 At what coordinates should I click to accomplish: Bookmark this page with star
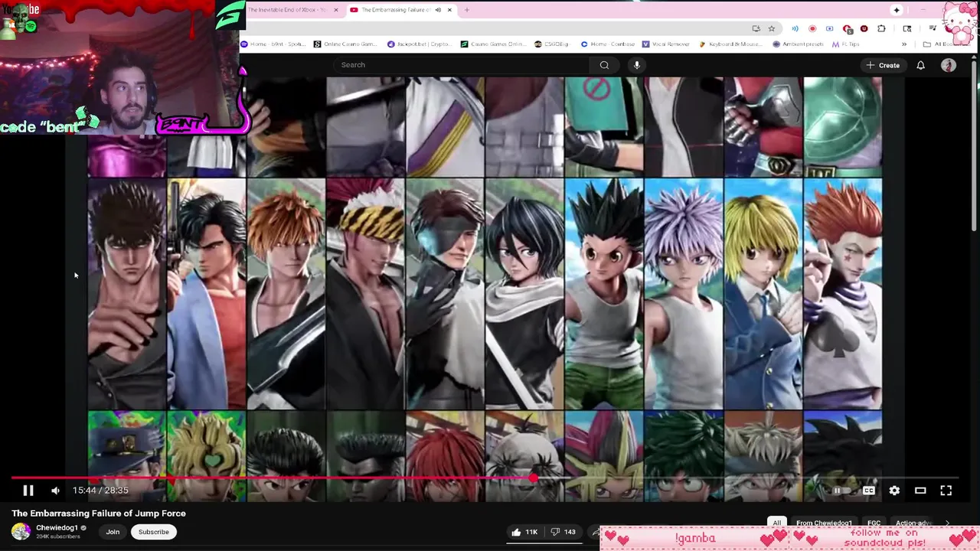[x=771, y=28]
